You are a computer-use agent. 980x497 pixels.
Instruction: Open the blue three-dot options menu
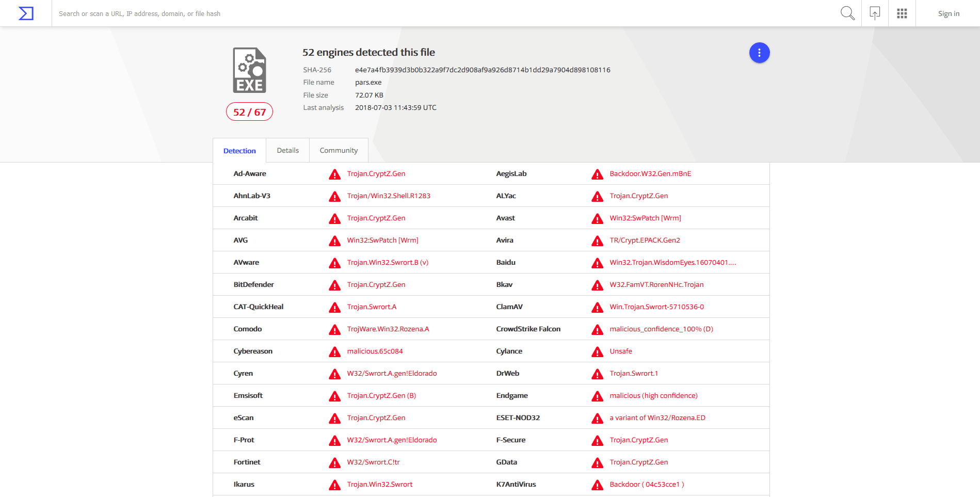[x=759, y=53]
